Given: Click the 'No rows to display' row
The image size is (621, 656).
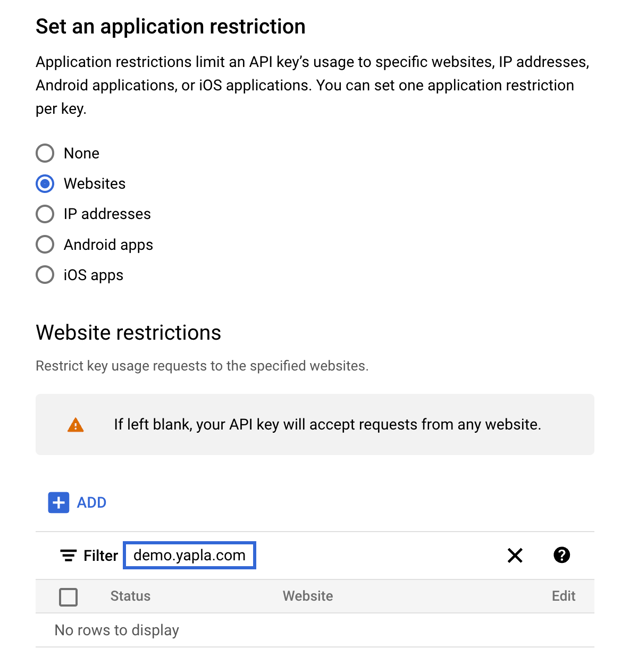Looking at the screenshot, I should pyautogui.click(x=117, y=630).
